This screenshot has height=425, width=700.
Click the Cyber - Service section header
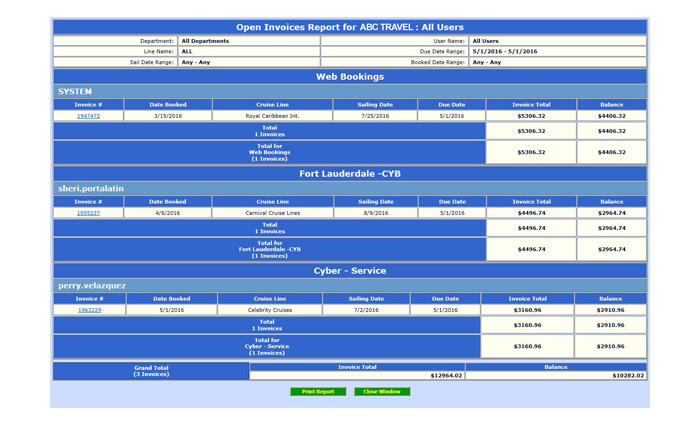coord(350,271)
